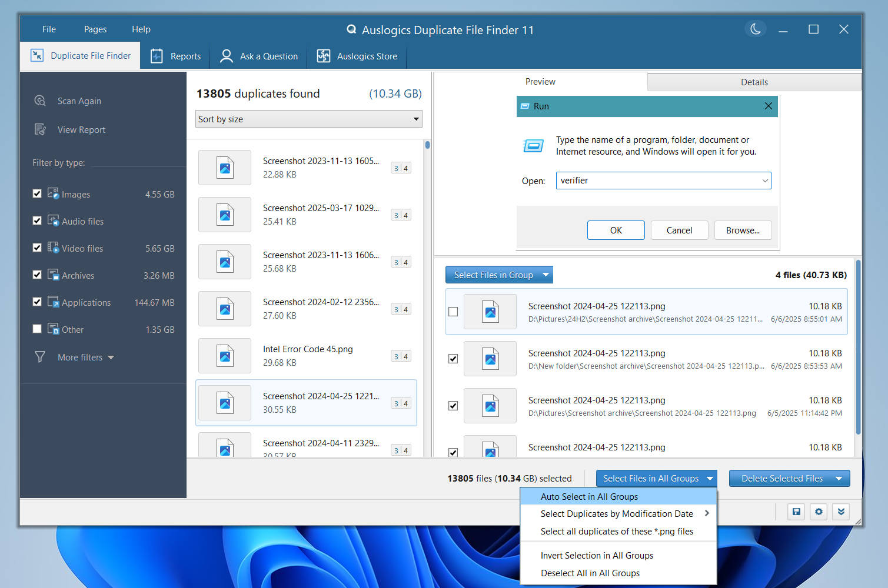Open settings gear icon at bottom
This screenshot has height=588, width=888.
coord(819,512)
